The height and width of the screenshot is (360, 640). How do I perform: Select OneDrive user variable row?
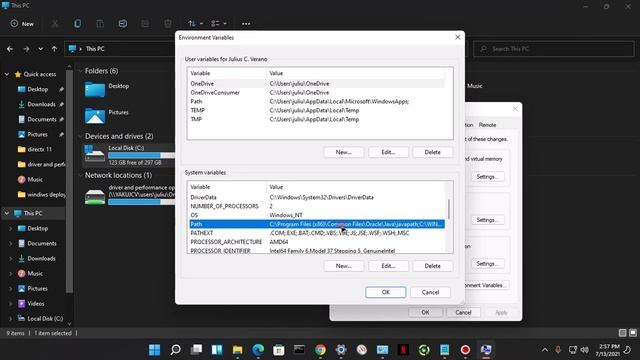click(x=317, y=84)
